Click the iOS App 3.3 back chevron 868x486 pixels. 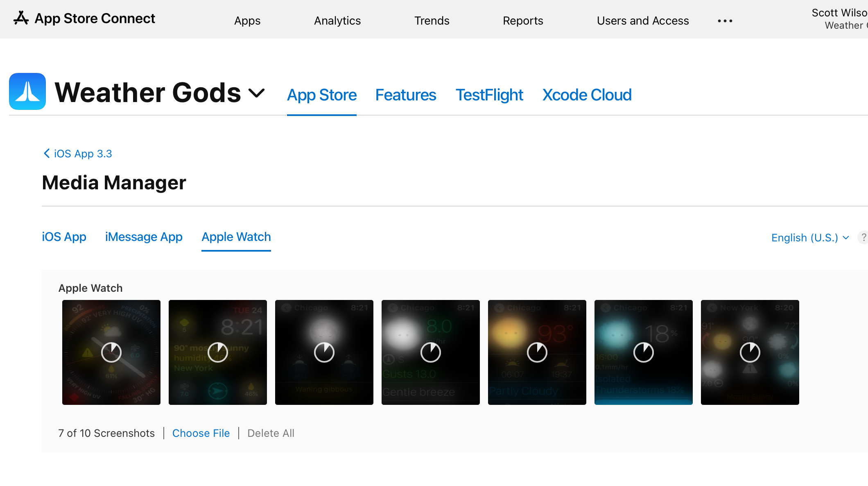(47, 153)
